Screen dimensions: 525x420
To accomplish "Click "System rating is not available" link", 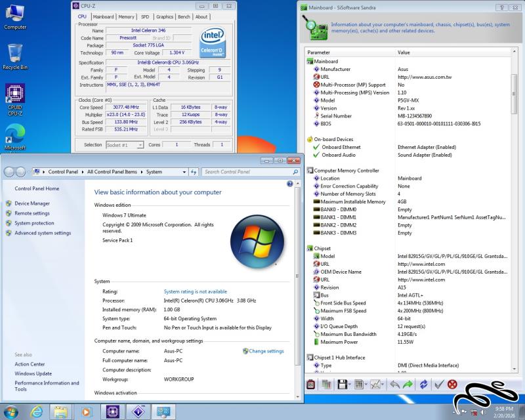I will click(195, 291).
